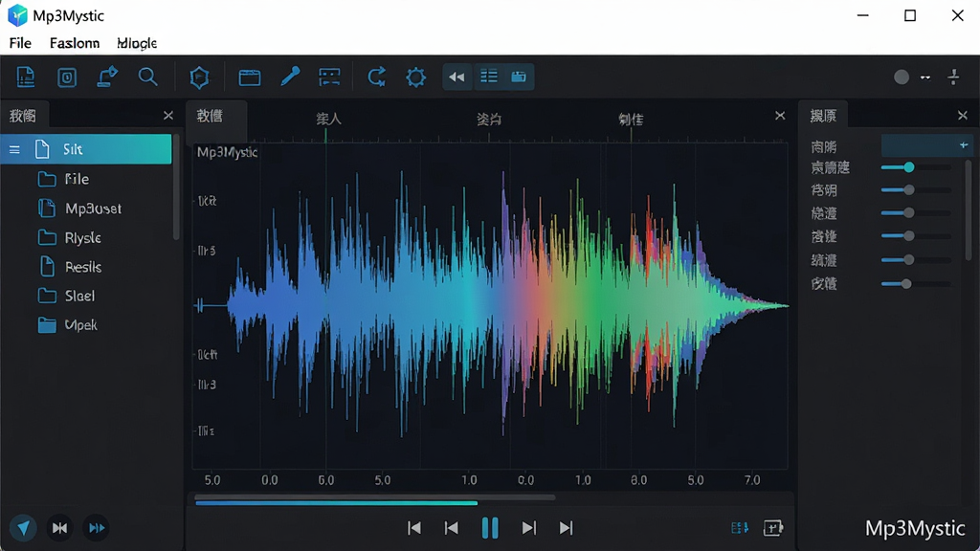The image size is (980, 551).
Task: Click the export share toolbar icon
Action: coord(107,77)
